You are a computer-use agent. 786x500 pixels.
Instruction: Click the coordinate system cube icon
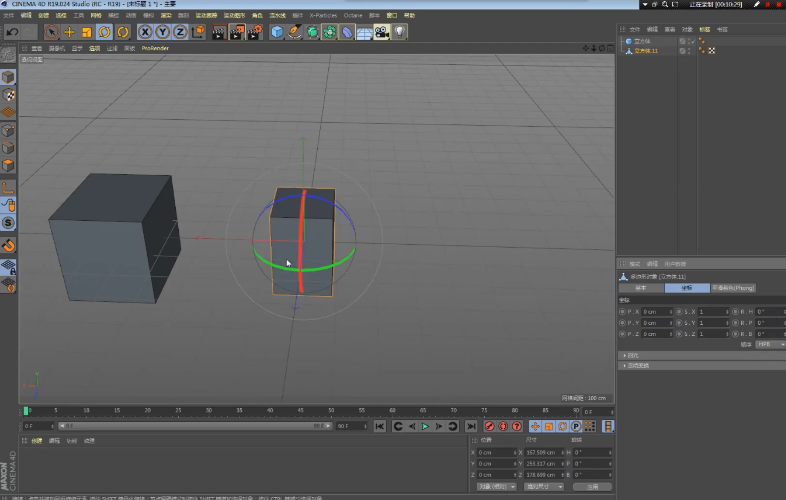pos(198,32)
